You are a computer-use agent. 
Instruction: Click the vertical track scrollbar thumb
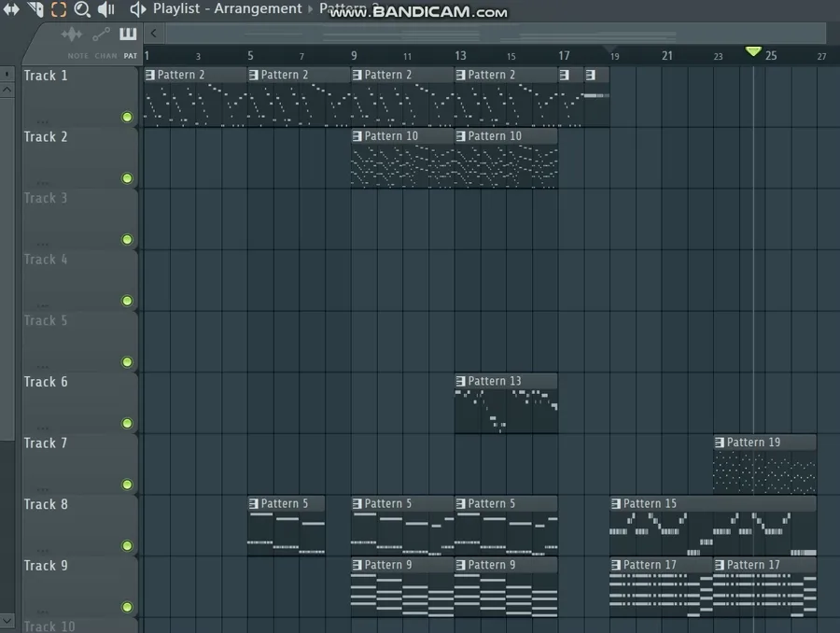tap(7, 268)
